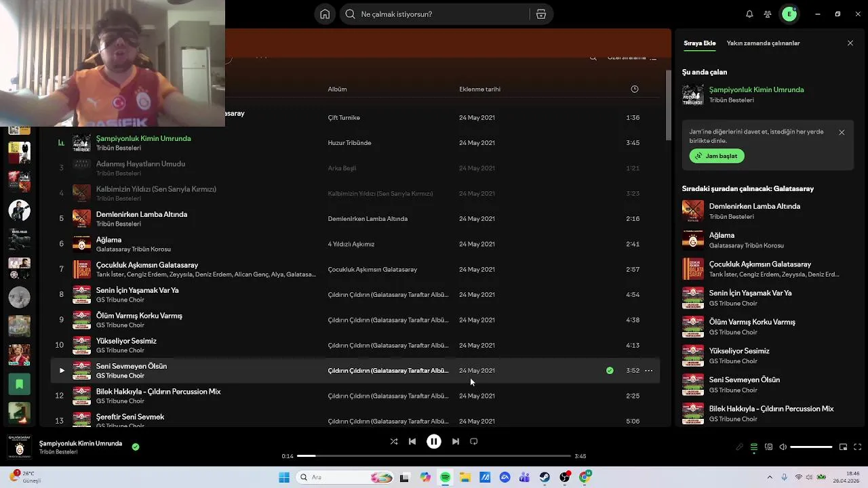Screen dimensions: 868x488
Task: Open Steam from the taskbar
Action: point(545,477)
